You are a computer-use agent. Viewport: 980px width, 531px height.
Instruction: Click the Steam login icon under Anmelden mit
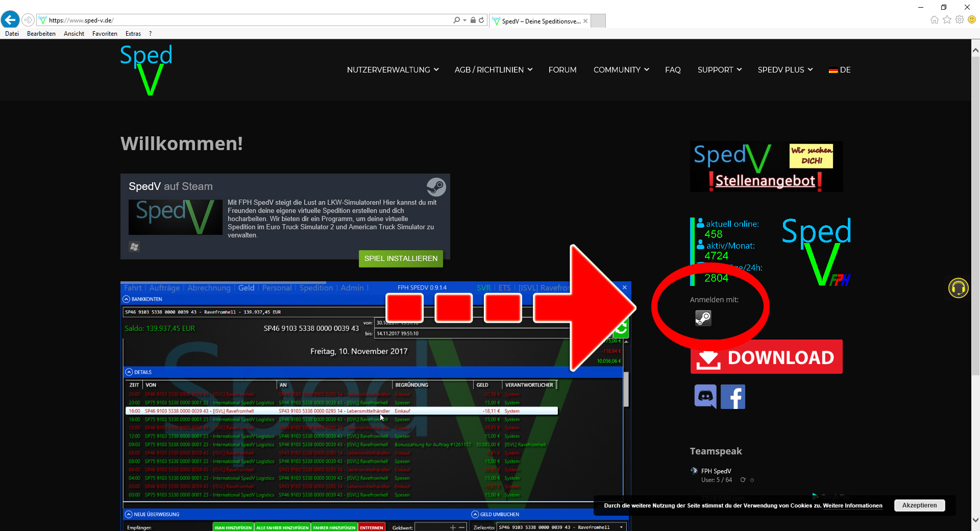pos(703,318)
